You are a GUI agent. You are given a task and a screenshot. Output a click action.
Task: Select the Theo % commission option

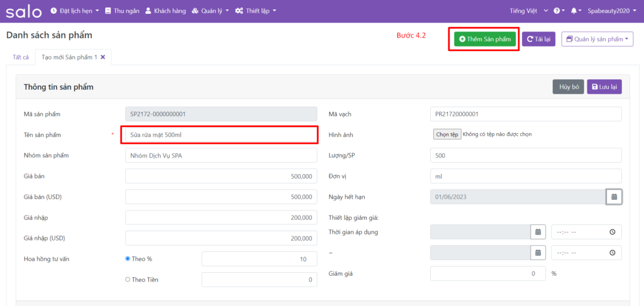pos(128,258)
